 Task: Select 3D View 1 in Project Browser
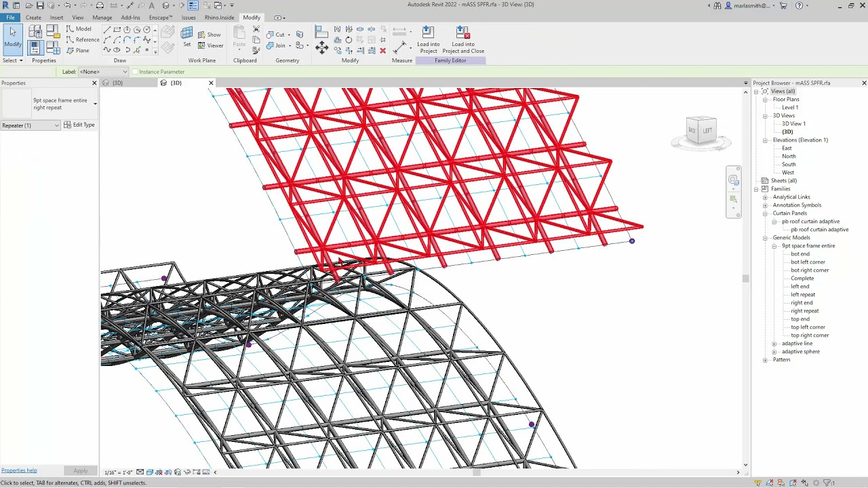[x=793, y=124]
